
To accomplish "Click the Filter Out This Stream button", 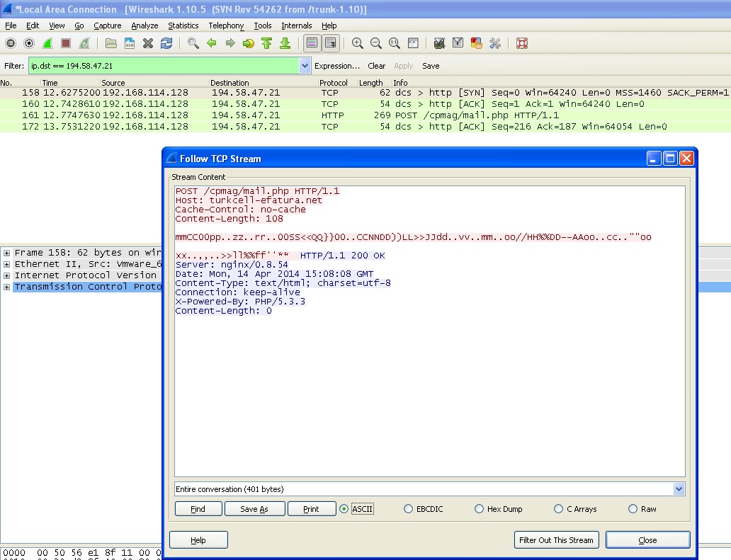I will point(556,540).
